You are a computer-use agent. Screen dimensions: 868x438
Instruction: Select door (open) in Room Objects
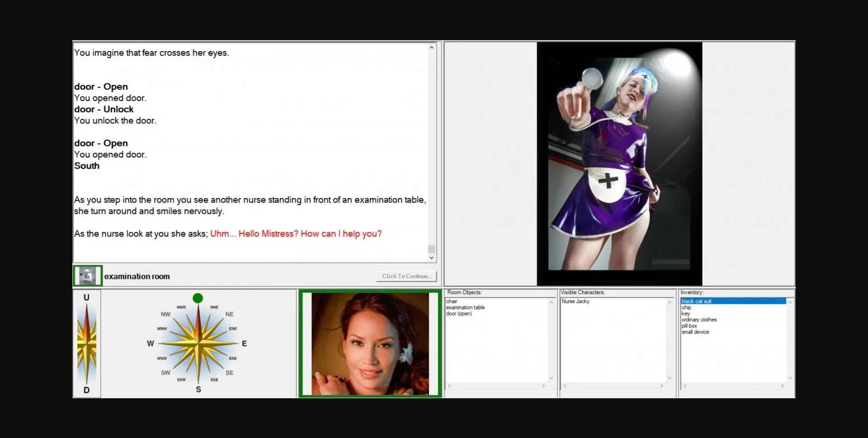coord(459,314)
